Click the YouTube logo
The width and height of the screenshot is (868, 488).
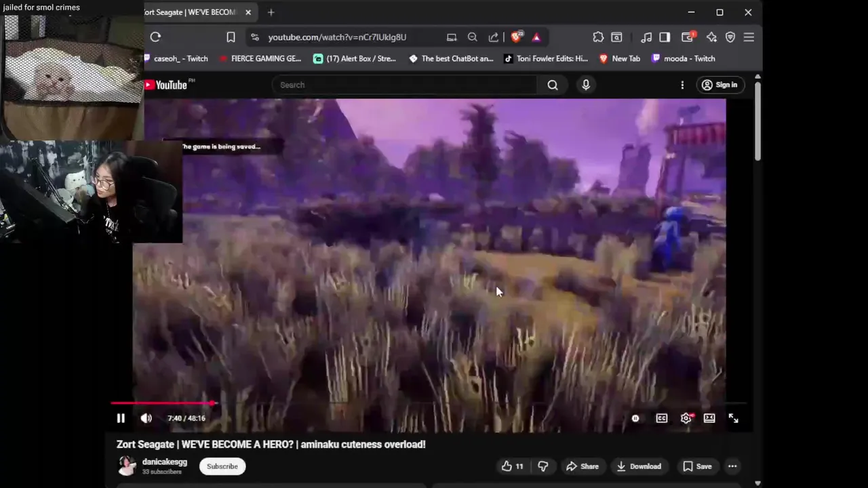tap(166, 85)
